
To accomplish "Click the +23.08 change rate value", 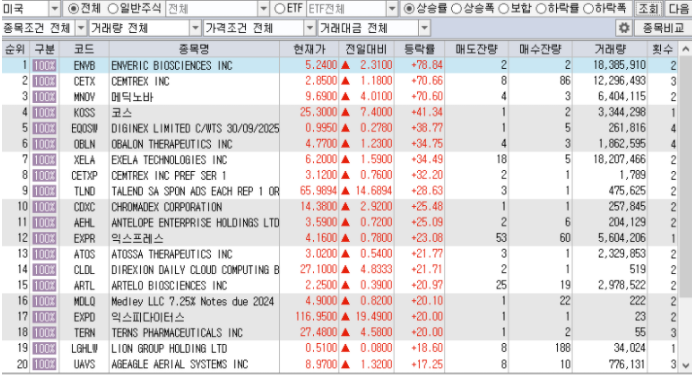I will click(x=426, y=239).
